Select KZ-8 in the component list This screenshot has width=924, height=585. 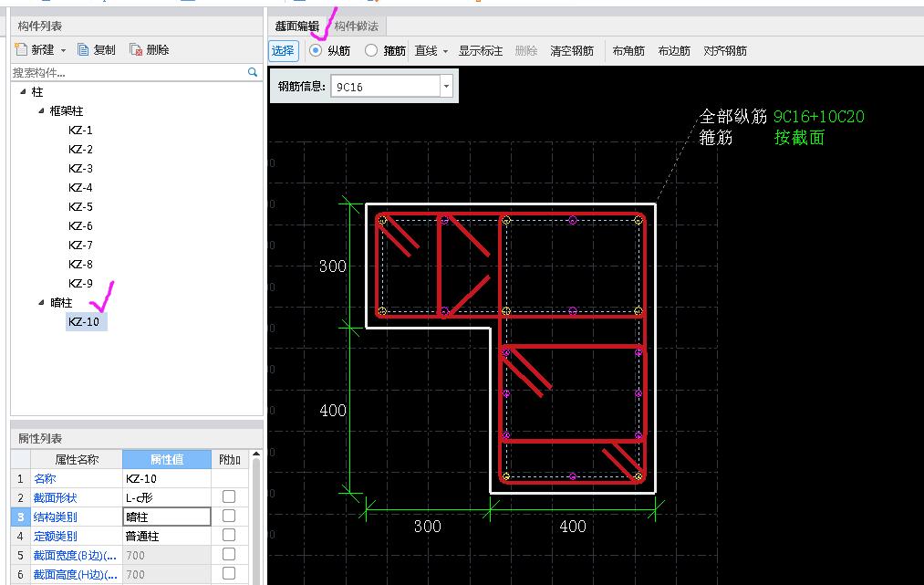pos(80,264)
